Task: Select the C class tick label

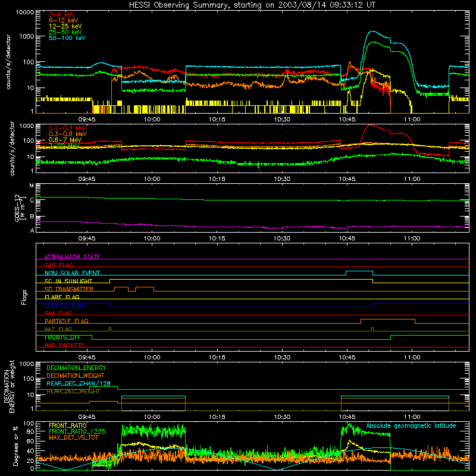Action: point(32,201)
